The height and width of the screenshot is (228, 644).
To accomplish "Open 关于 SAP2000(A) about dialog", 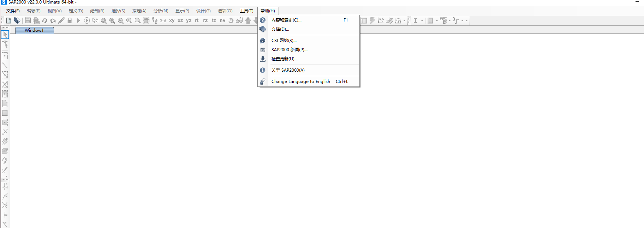I will 309,70.
